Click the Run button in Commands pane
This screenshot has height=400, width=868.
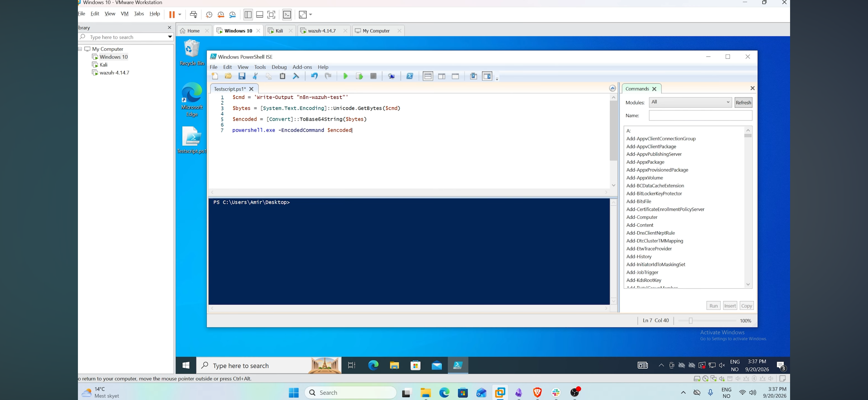pos(713,306)
